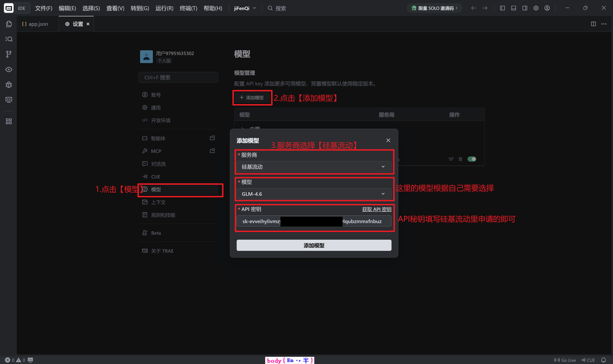Image resolution: width=613 pixels, height=364 pixels.
Task: Open the 运行(R) menu
Action: tap(164, 8)
